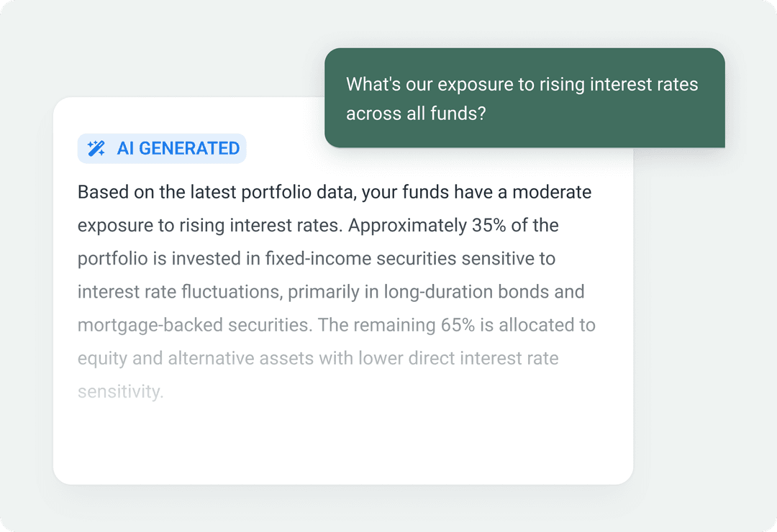777x532 pixels.
Task: Click the faded word "sensitivity."
Action: [x=121, y=392]
